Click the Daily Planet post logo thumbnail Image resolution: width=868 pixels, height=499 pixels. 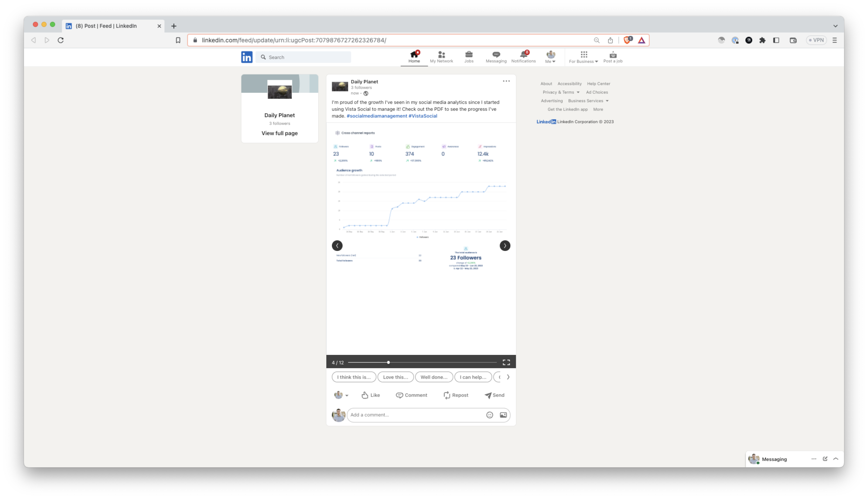340,86
